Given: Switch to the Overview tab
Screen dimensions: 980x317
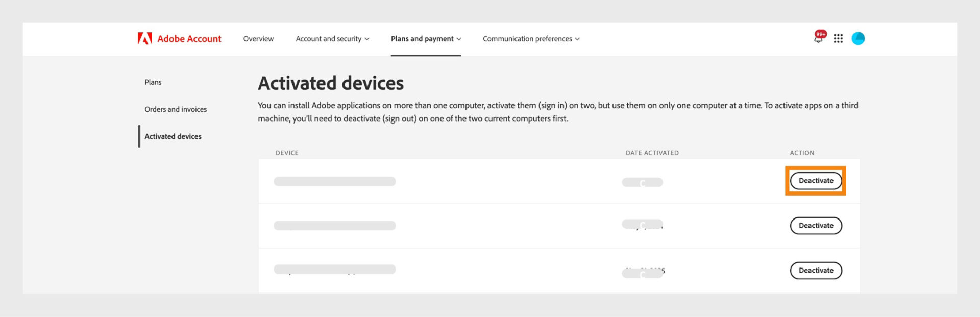Looking at the screenshot, I should pos(258,38).
